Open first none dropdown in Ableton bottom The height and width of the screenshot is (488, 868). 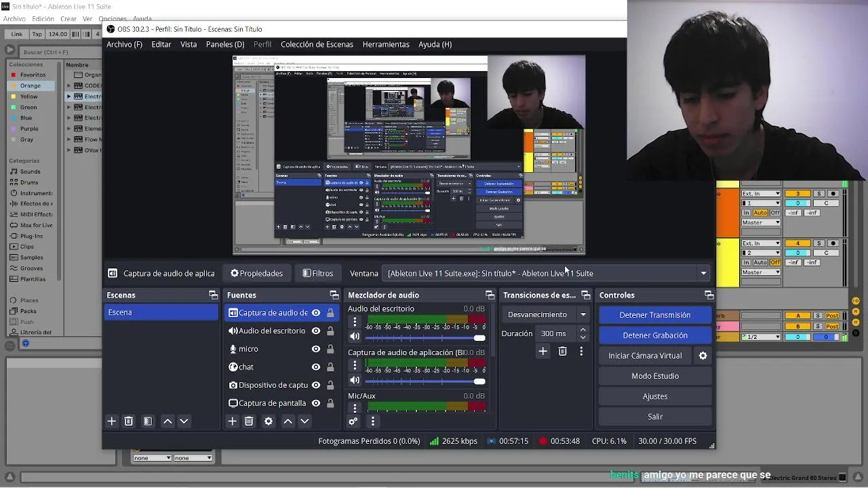[x=152, y=457]
